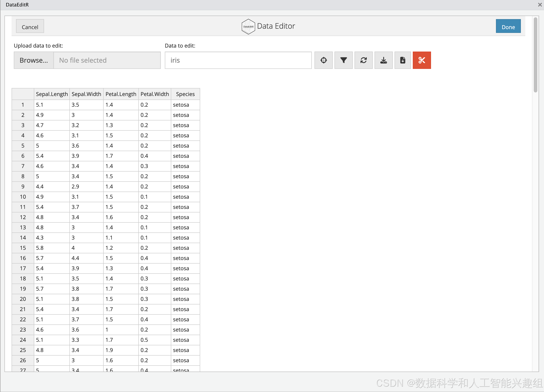The height and width of the screenshot is (392, 544).
Task: Click the download save selection icon
Action: (383, 60)
